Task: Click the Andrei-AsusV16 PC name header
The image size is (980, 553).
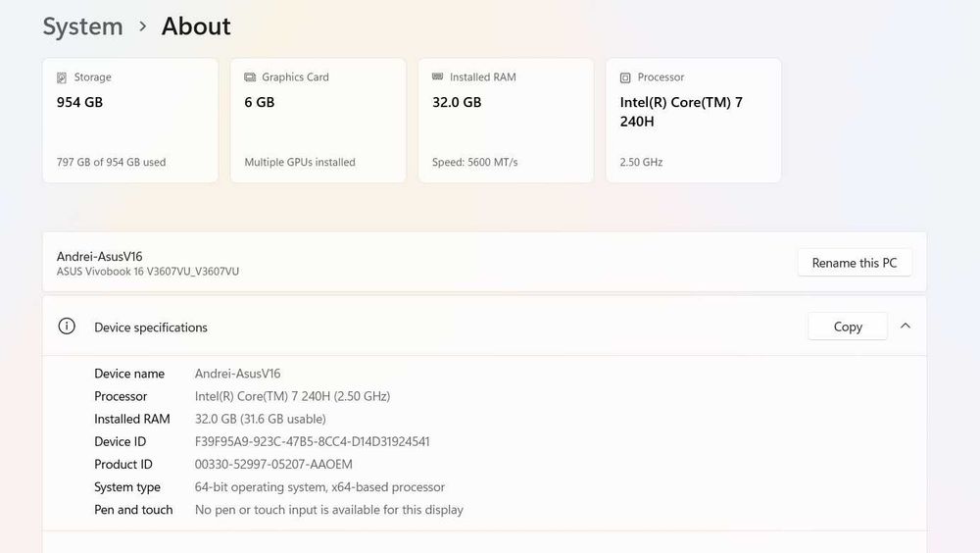Action: coord(100,257)
